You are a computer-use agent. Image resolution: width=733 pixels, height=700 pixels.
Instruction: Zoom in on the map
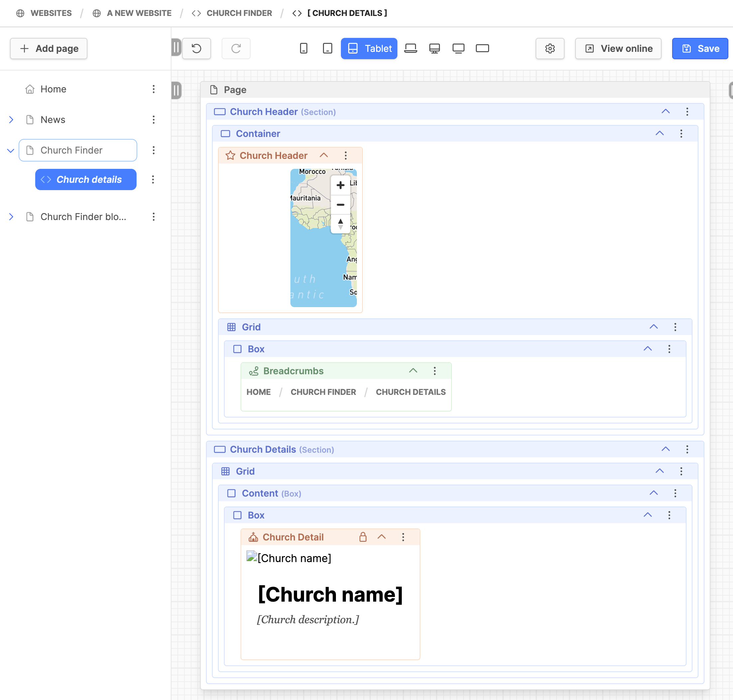340,185
